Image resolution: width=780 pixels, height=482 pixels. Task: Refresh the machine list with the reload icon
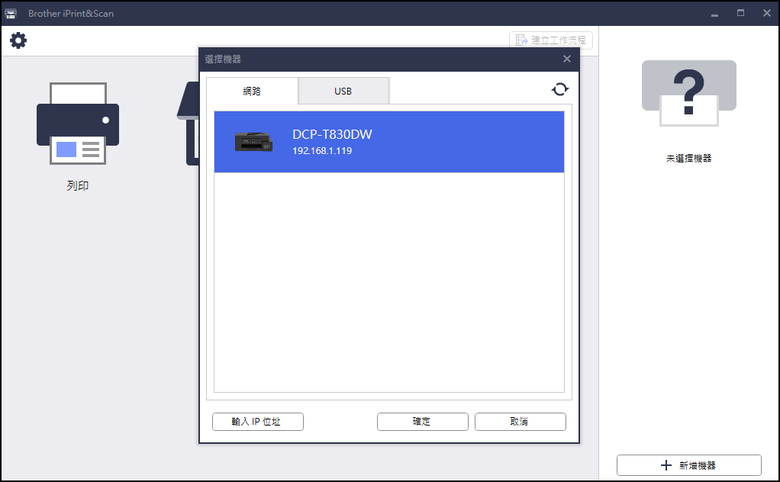560,89
